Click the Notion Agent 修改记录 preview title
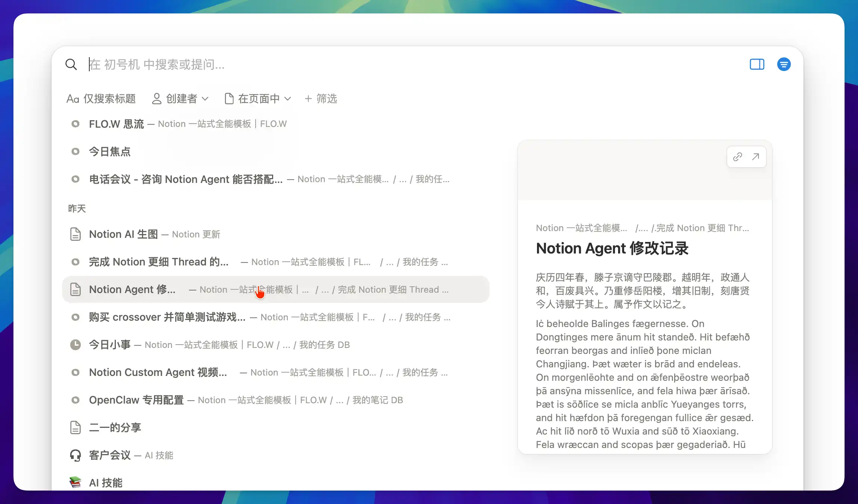 pyautogui.click(x=612, y=249)
